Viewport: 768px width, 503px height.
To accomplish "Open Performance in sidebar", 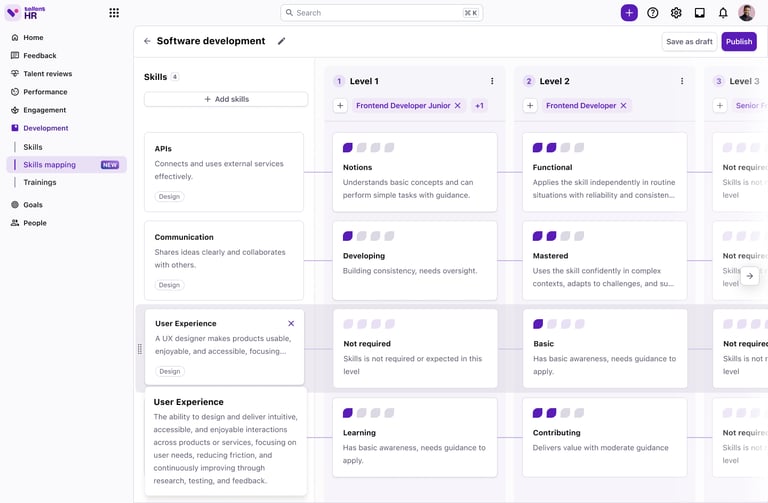I will pyautogui.click(x=45, y=92).
